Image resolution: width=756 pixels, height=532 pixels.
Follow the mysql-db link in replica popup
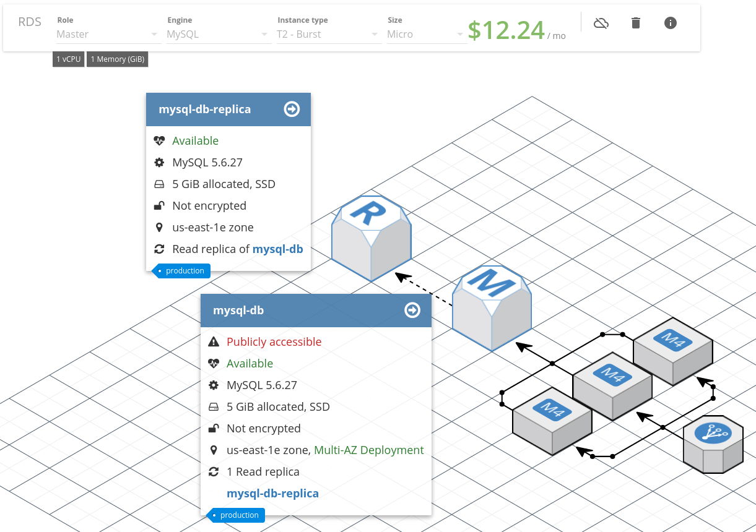click(277, 249)
